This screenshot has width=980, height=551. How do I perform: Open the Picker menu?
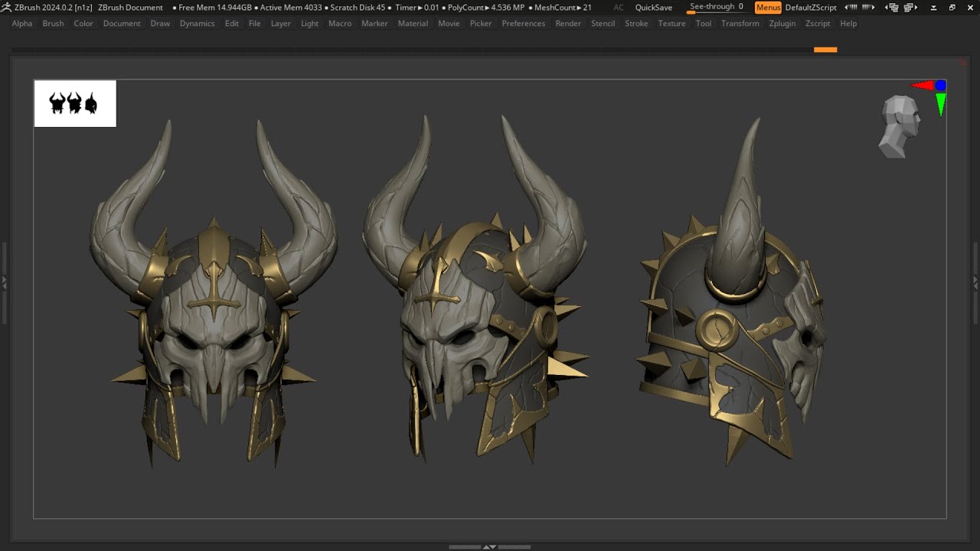click(481, 24)
